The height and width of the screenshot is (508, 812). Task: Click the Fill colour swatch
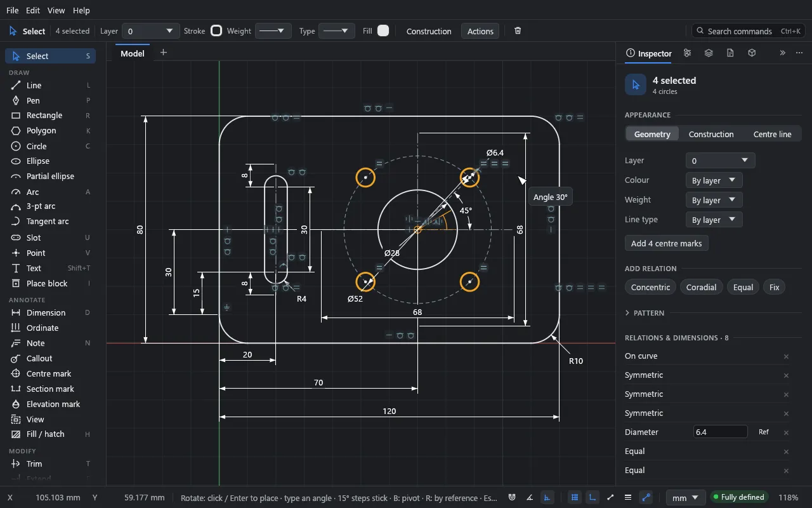[383, 30]
